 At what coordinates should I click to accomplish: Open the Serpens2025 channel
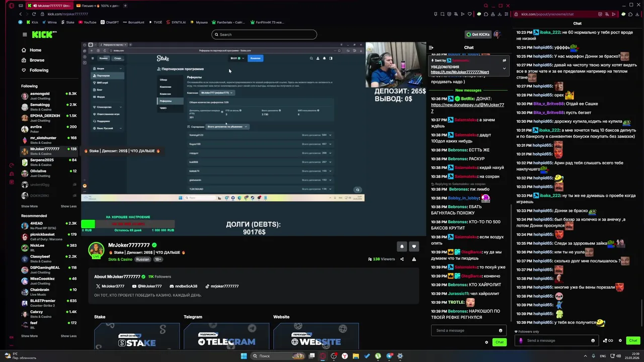[x=49, y=162]
